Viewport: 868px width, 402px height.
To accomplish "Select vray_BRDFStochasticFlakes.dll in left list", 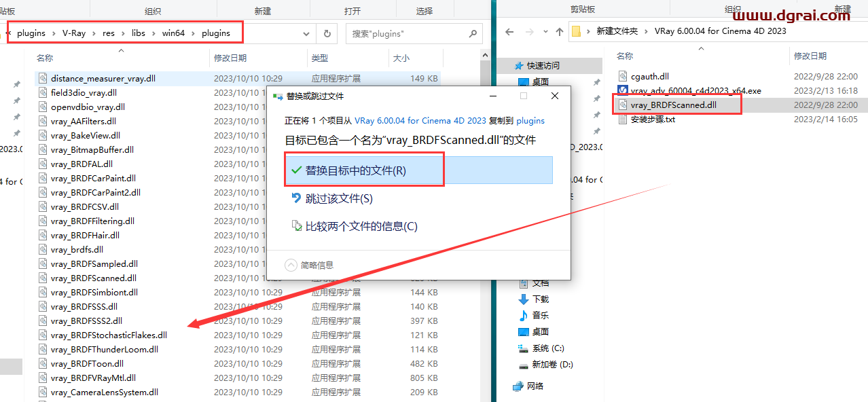I will point(109,335).
